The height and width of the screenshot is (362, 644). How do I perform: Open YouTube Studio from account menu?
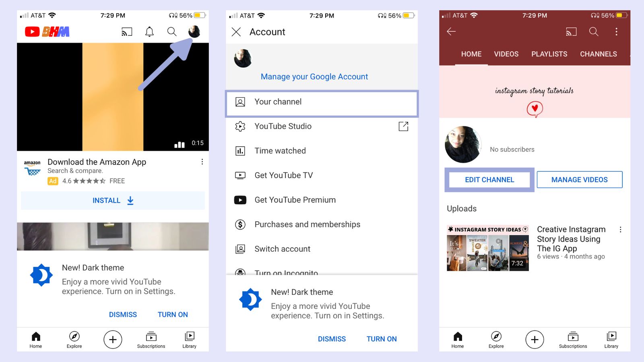[283, 126]
